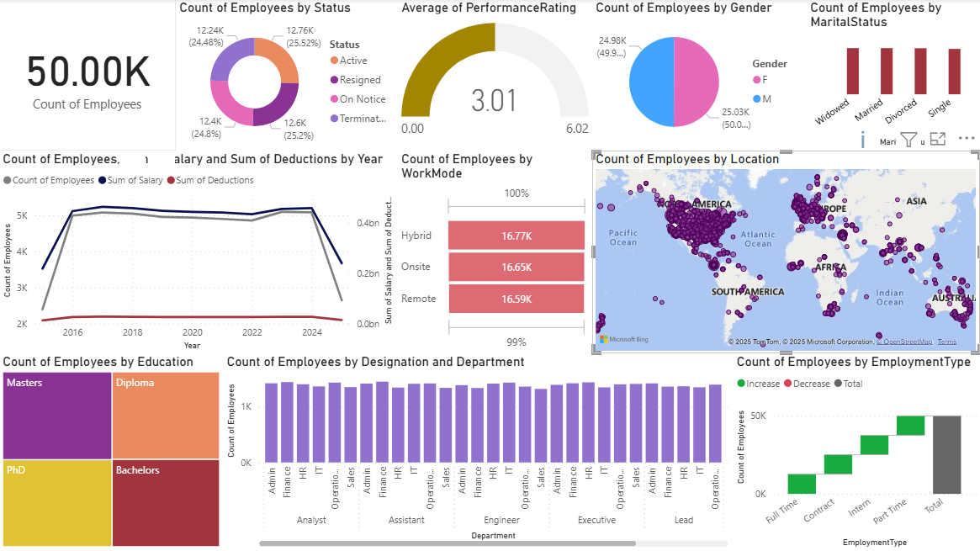Select the Hybrid bar in WorkMode funnel
This screenshot has width=980, height=551.
516,236
